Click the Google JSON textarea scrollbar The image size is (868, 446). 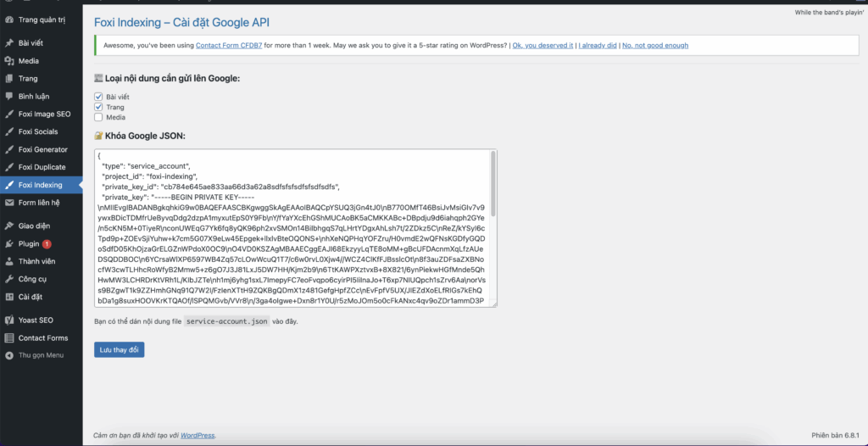point(492,185)
